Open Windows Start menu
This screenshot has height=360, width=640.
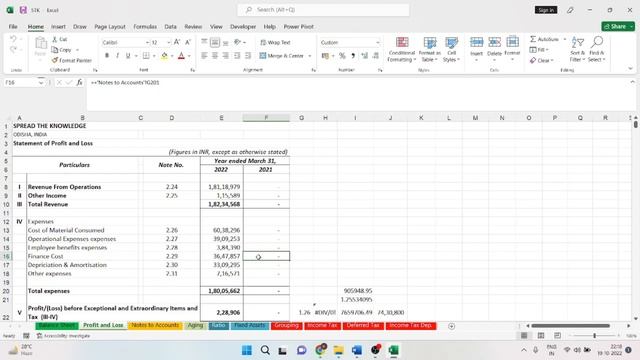[x=247, y=350]
